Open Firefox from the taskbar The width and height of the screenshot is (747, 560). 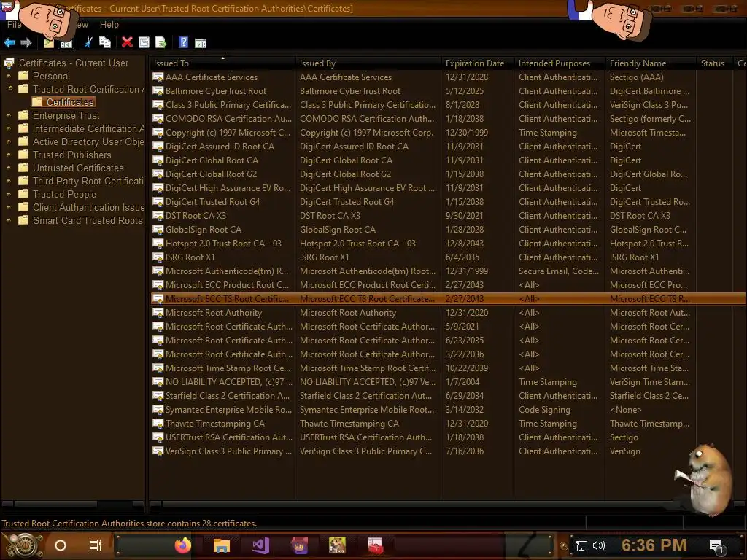point(183,545)
